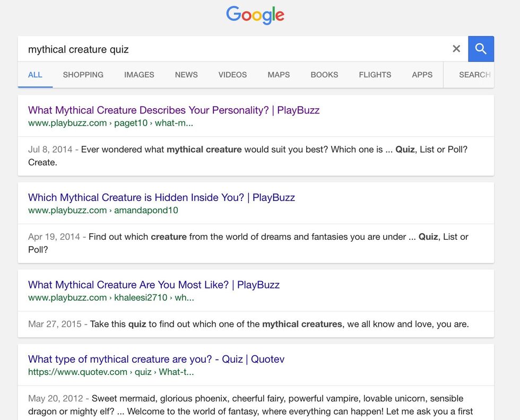The image size is (520, 420).
Task: Click the 'Mar 27, 2015' result snippet
Action: [x=248, y=324]
